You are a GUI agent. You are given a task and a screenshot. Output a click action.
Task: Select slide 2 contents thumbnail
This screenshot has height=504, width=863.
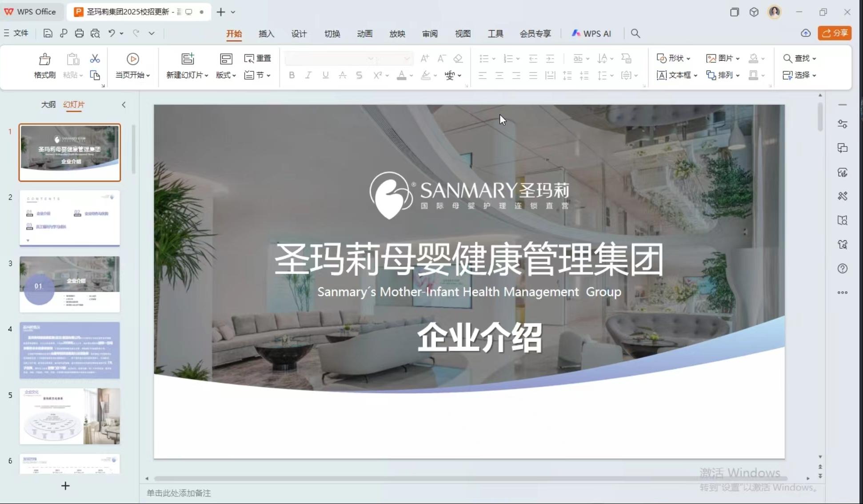point(70,218)
